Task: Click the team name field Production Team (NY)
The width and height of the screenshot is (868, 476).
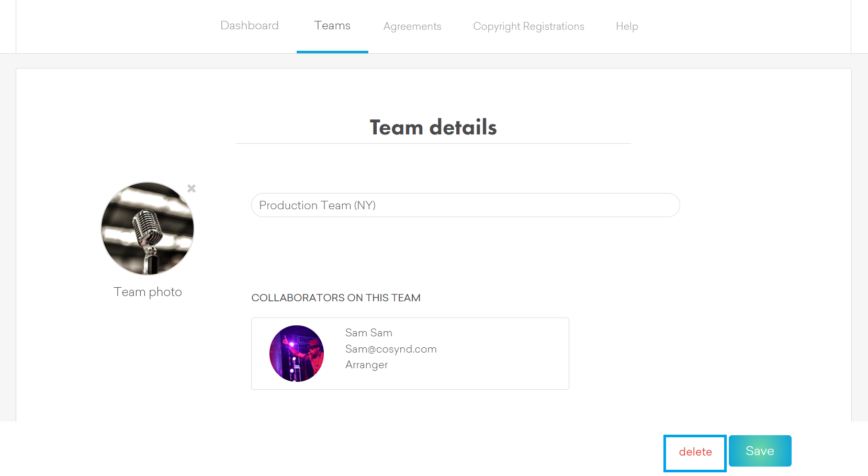Action: (x=465, y=205)
